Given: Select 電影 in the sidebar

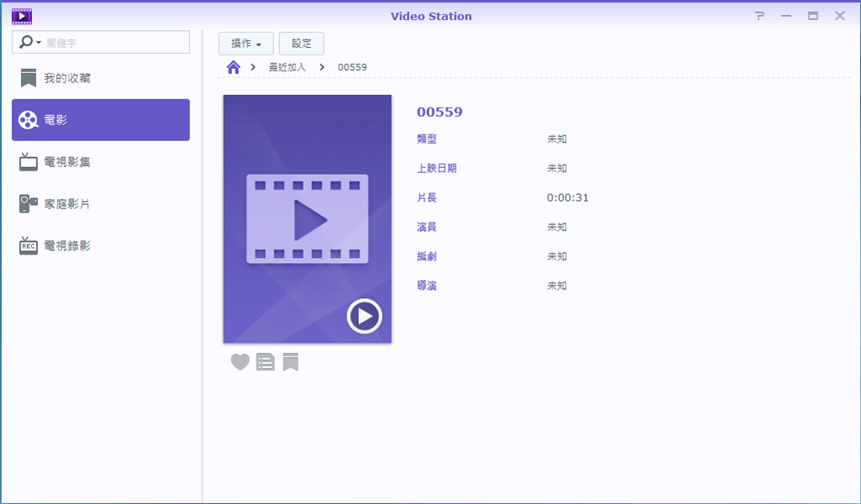Looking at the screenshot, I should click(101, 120).
